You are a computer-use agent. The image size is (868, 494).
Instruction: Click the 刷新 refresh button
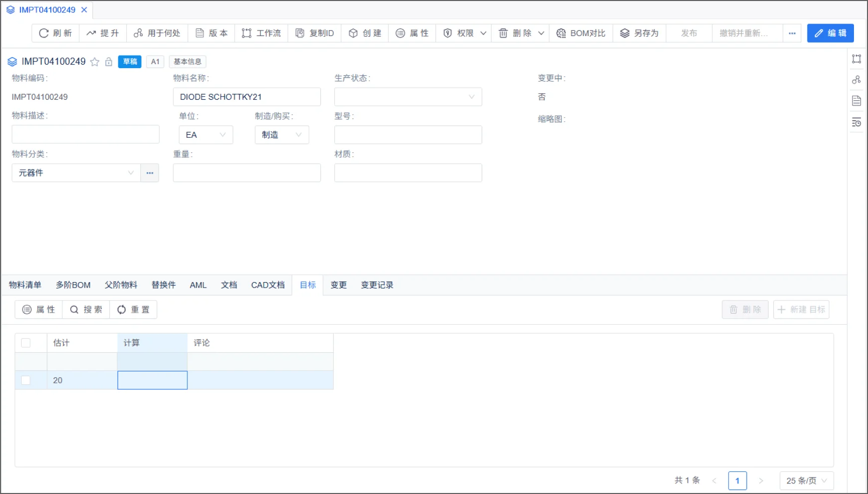[56, 33]
